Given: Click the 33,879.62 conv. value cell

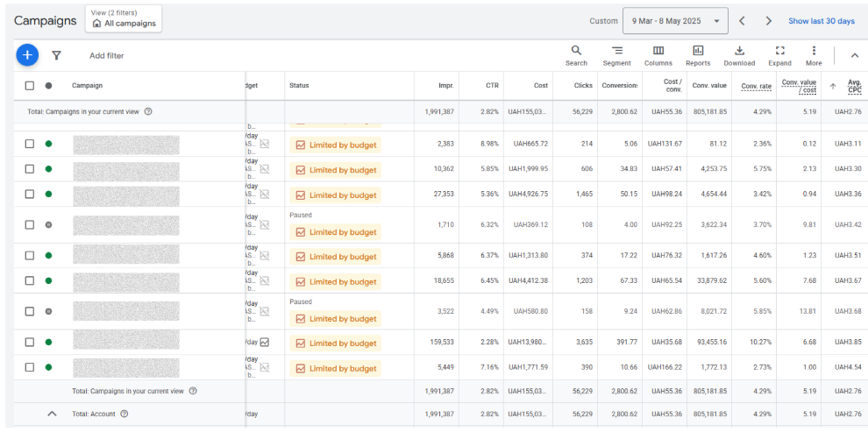Looking at the screenshot, I should point(711,280).
